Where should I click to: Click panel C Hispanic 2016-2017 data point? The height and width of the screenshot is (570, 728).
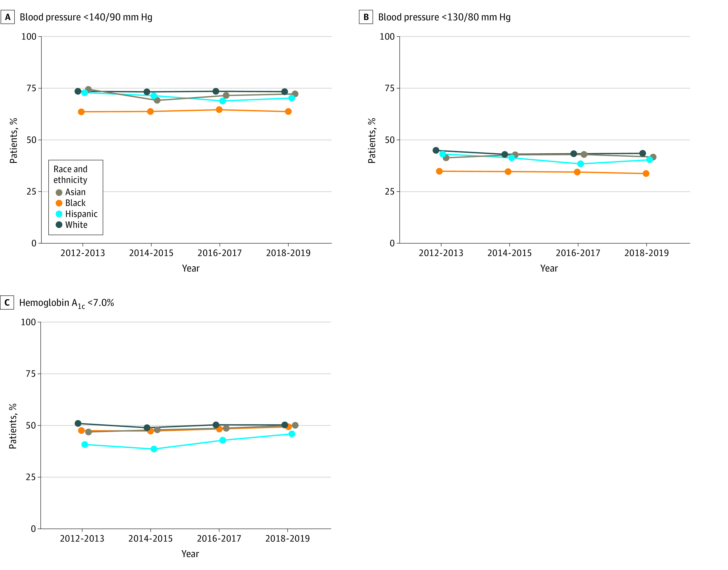pyautogui.click(x=223, y=440)
